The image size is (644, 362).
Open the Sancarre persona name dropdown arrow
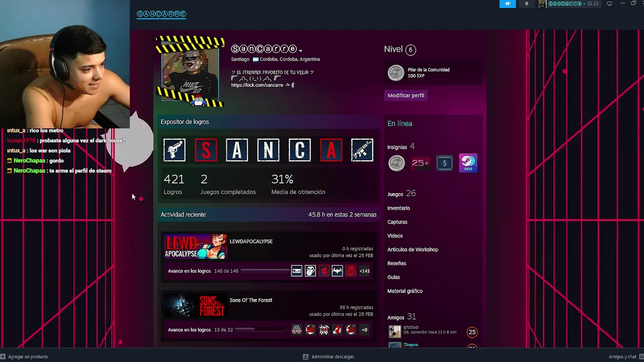(x=300, y=50)
